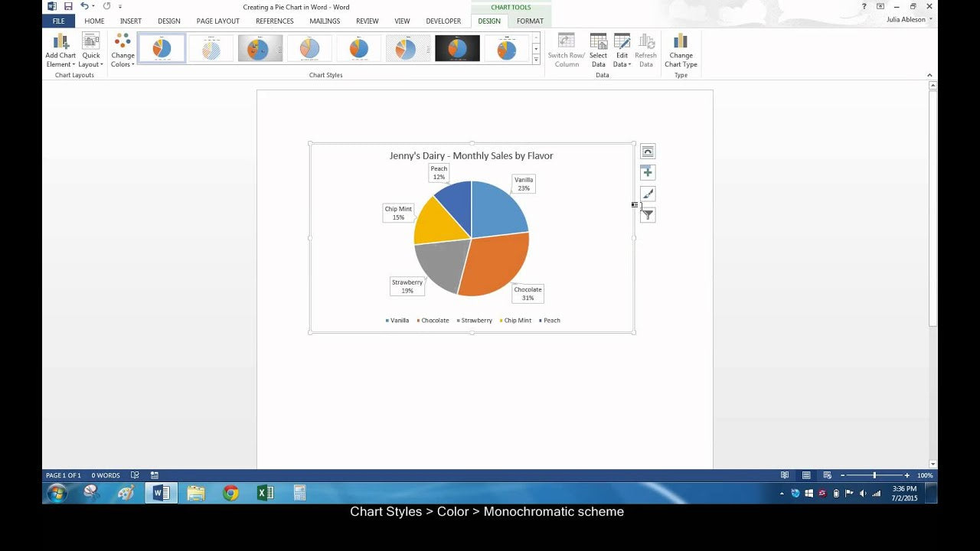Open the Chart Filters funnel button
This screenshot has width=980, height=551.
(648, 215)
